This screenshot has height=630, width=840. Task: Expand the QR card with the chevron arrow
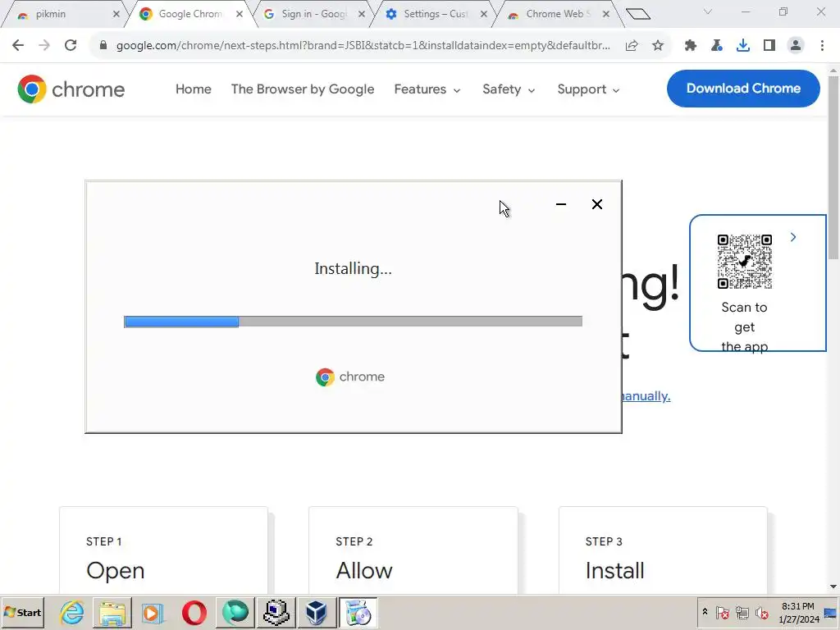click(x=793, y=237)
